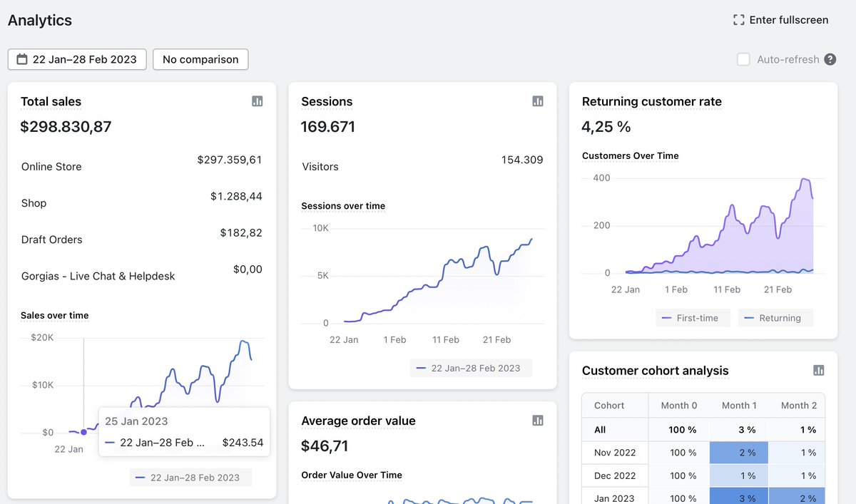Click the Average order value chart icon
The width and height of the screenshot is (856, 504).
click(x=537, y=421)
